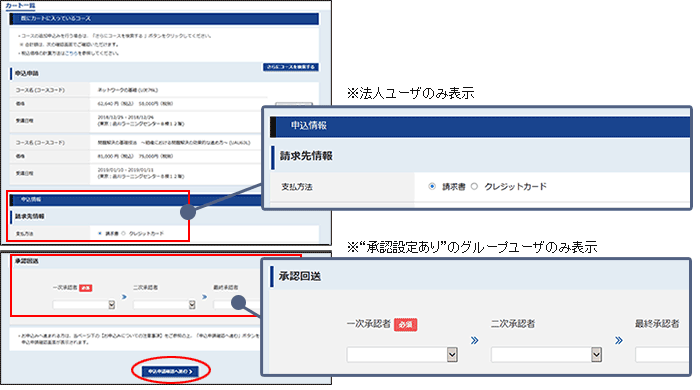The image size is (700, 390).
Task: Open 二次承認者 dropdown in the enlarged callout
Action: pos(546,355)
